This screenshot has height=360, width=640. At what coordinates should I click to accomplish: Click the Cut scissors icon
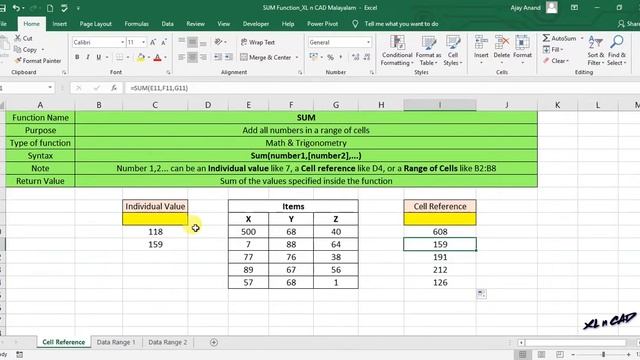[x=18, y=38]
